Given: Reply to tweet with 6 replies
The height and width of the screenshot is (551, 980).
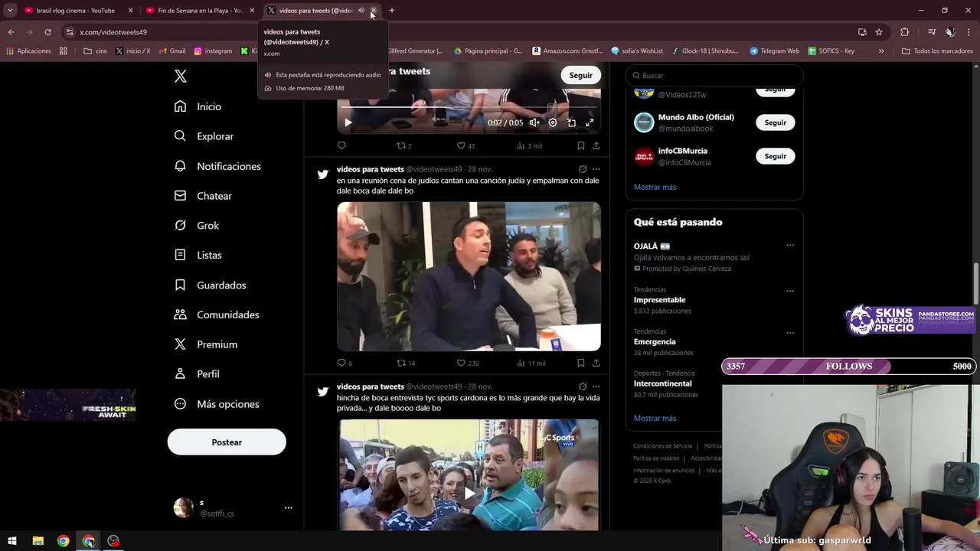Looking at the screenshot, I should 345,363.
